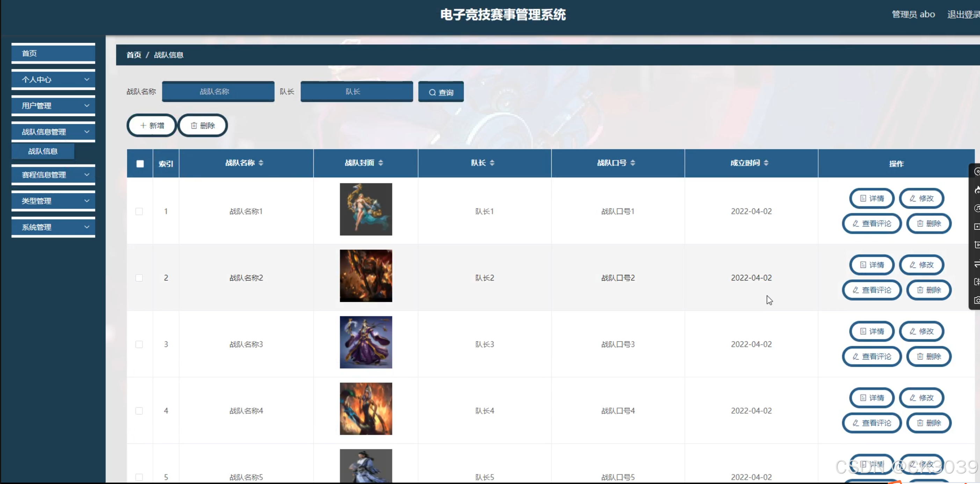This screenshot has height=484, width=980.
Task: Expand the 用户管理 sidebar menu
Action: click(53, 106)
